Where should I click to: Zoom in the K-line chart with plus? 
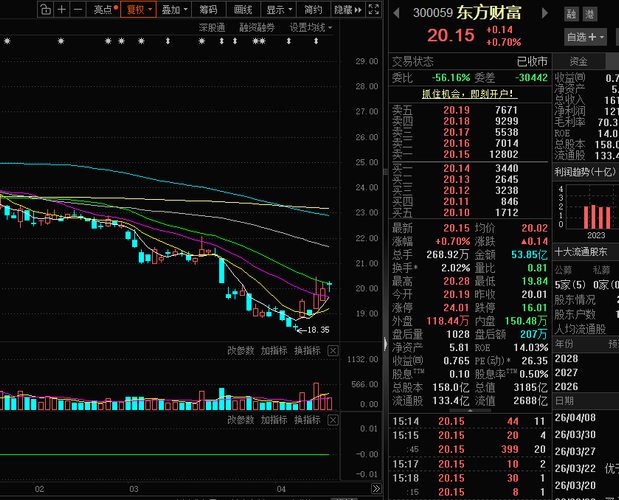point(62,9)
